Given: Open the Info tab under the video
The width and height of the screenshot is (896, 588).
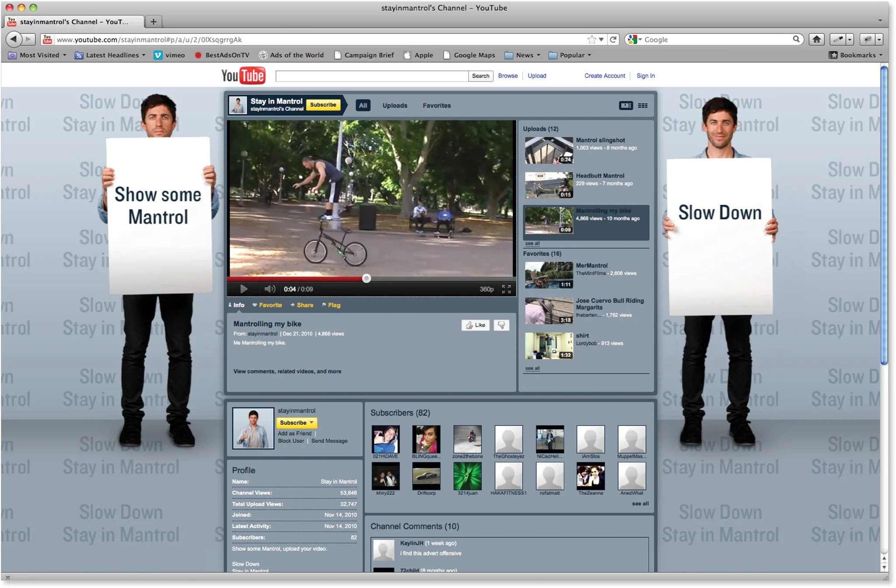Looking at the screenshot, I should [x=237, y=305].
